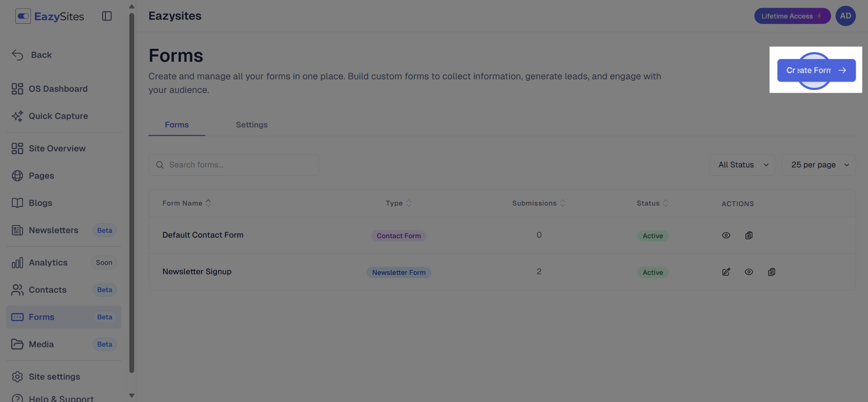The image size is (868, 402).
Task: Click the Help & Support question icon
Action: pos(17,398)
